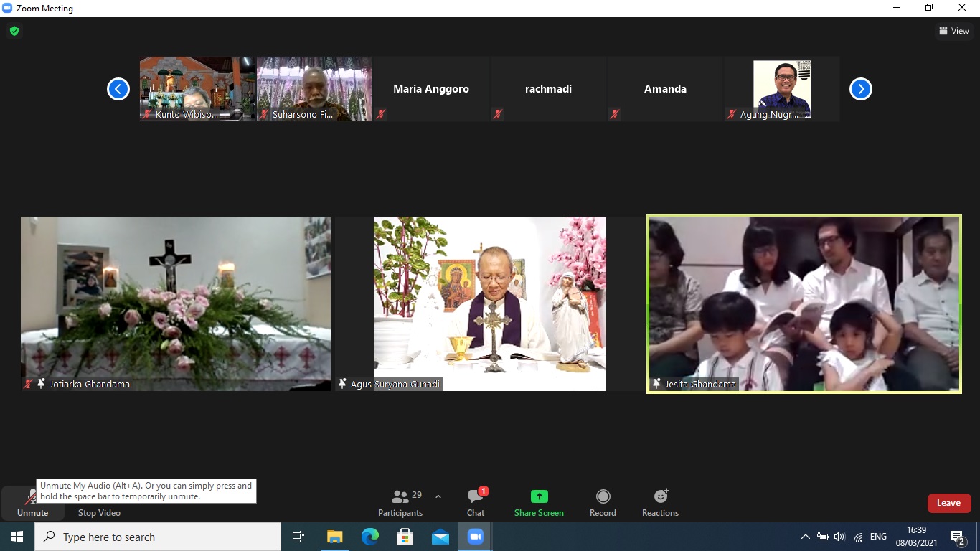Select Suharsono's video thumbnail

(314, 89)
